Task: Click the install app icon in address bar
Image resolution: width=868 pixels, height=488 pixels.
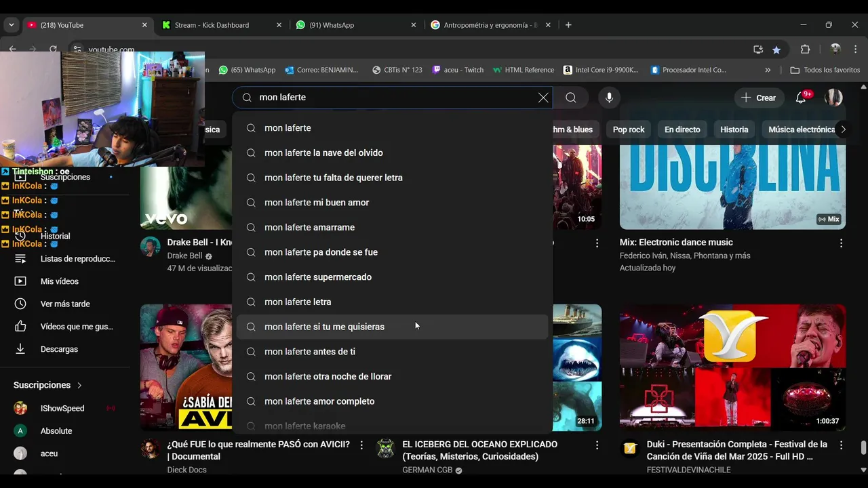Action: click(758, 49)
